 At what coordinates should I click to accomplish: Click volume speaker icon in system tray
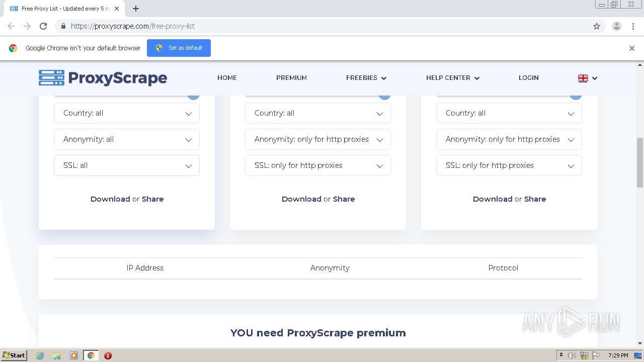tap(572, 355)
